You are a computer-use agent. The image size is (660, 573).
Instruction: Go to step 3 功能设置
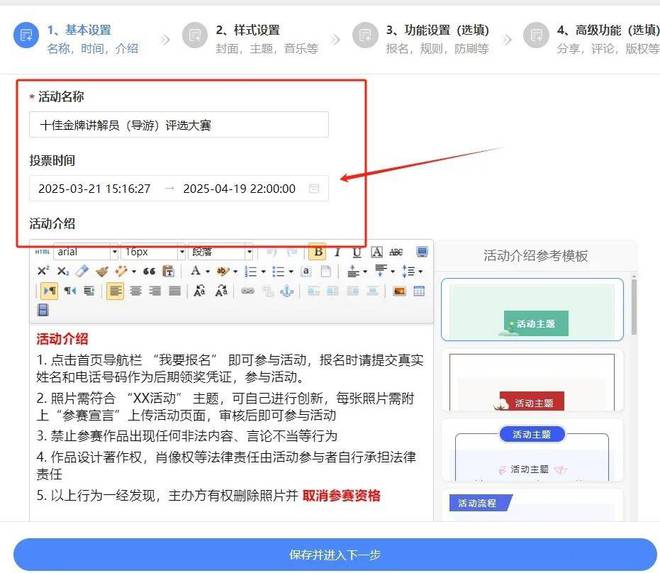pyautogui.click(x=421, y=39)
